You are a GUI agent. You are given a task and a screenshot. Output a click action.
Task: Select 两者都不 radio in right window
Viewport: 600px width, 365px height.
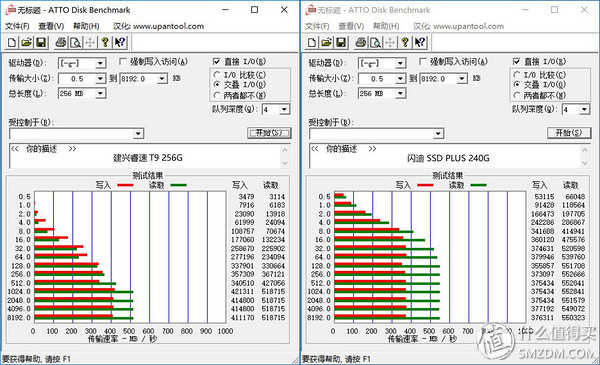[x=517, y=95]
